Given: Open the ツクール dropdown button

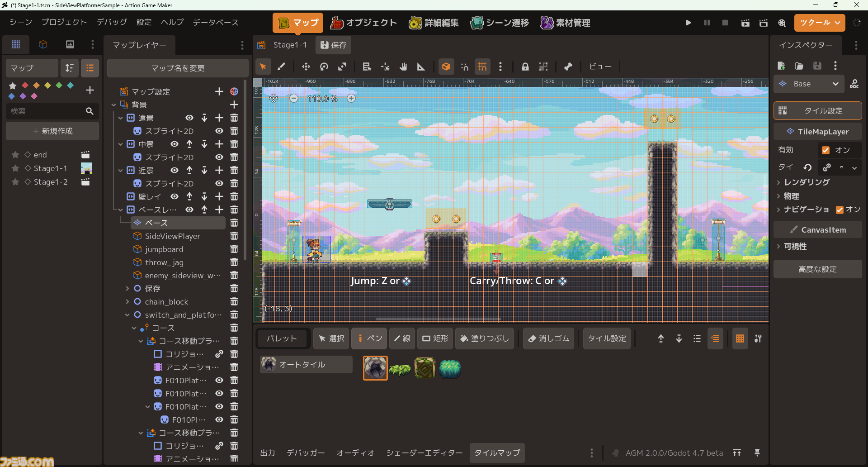Looking at the screenshot, I should (820, 23).
